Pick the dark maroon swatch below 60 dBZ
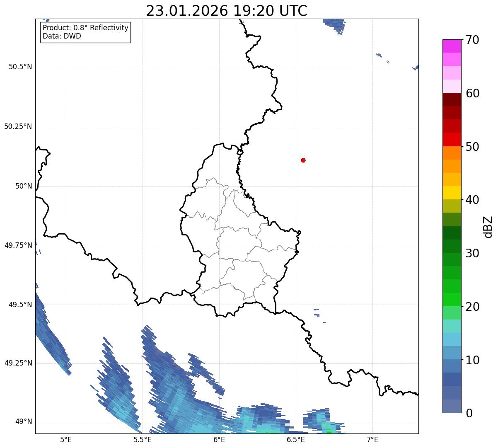The width and height of the screenshot is (498, 448). point(452,99)
